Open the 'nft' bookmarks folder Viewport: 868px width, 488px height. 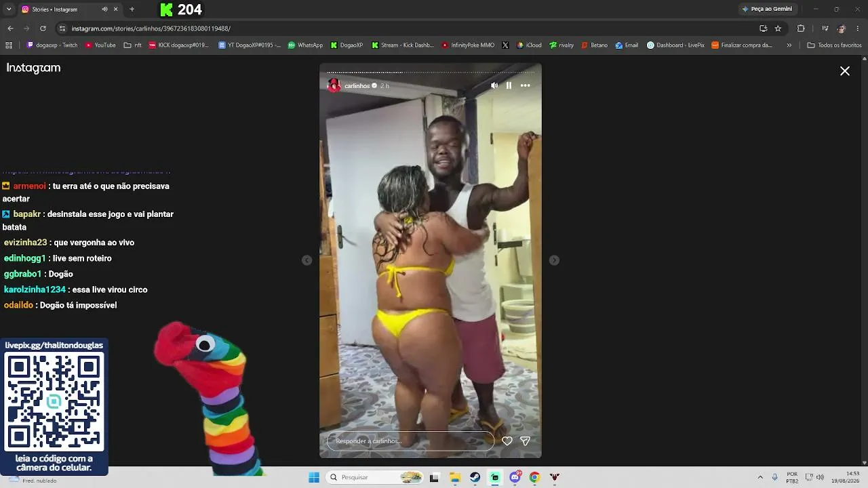(x=133, y=45)
